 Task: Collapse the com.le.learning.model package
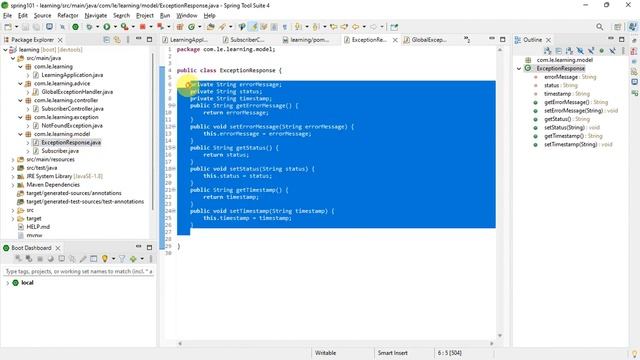click(x=20, y=134)
